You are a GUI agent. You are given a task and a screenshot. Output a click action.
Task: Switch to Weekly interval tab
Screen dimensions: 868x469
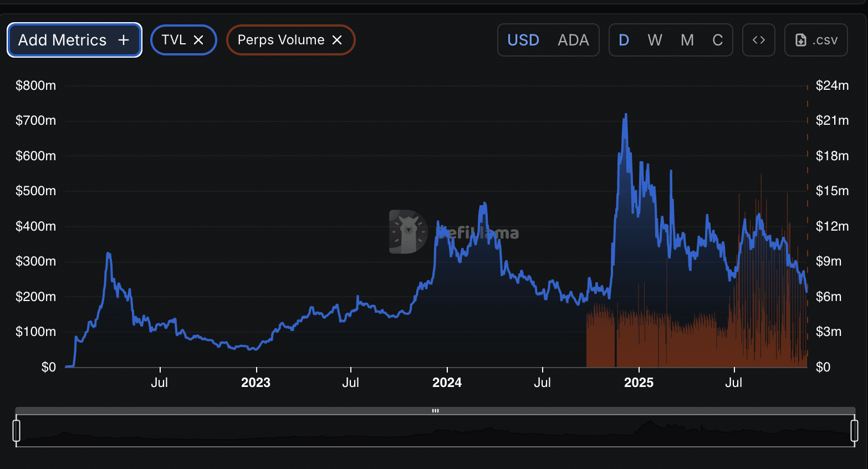click(x=655, y=39)
